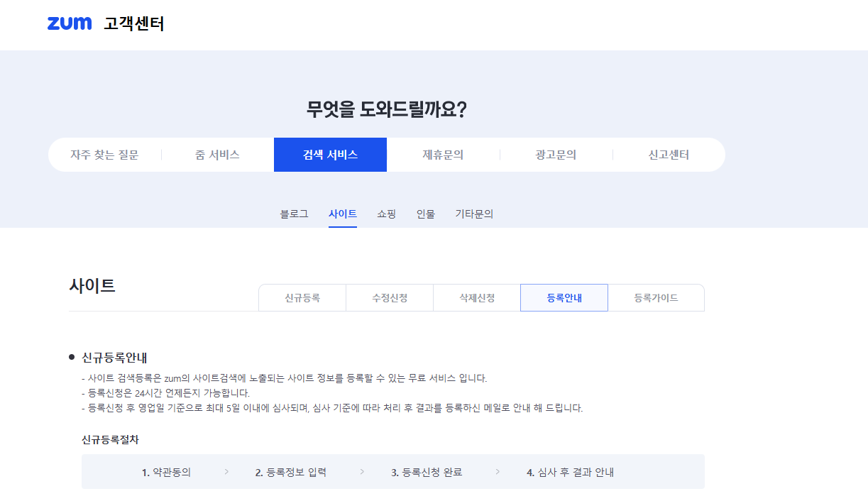The height and width of the screenshot is (501, 868).
Task: Click the line about 24시간 등록신청
Action: [x=166, y=393]
